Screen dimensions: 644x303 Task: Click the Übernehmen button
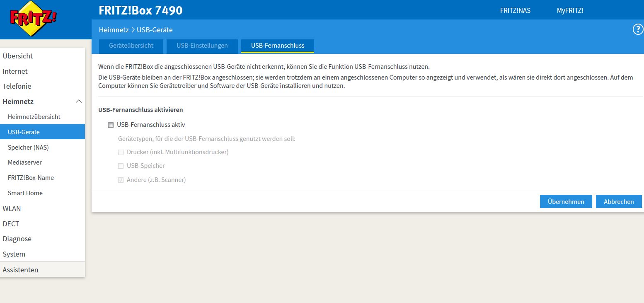click(566, 201)
